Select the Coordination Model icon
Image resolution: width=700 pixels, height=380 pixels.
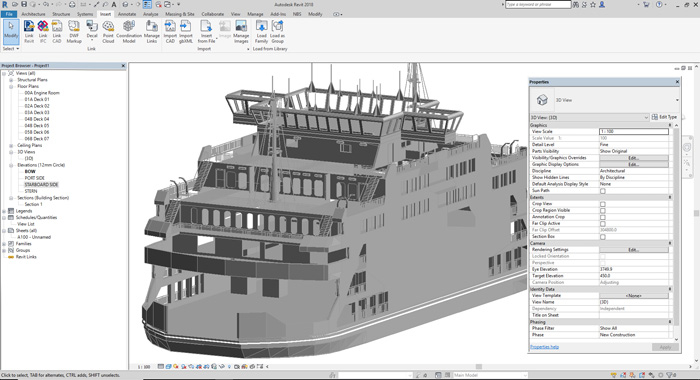[129, 32]
